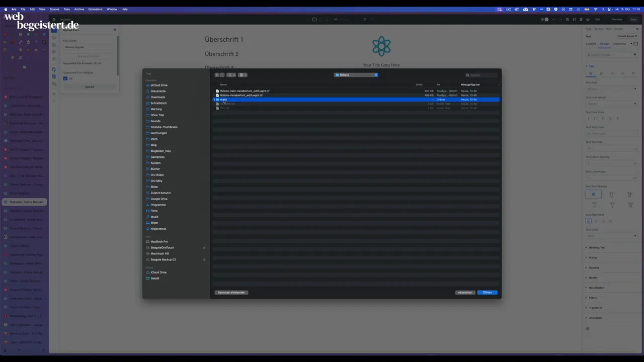
Task: Open the Text Text Color picker
Action: pyautogui.click(x=611, y=134)
